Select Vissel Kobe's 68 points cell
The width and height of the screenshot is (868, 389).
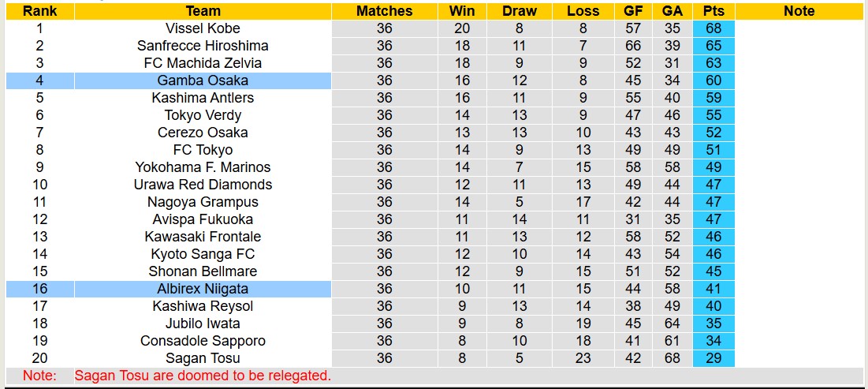[713, 28]
